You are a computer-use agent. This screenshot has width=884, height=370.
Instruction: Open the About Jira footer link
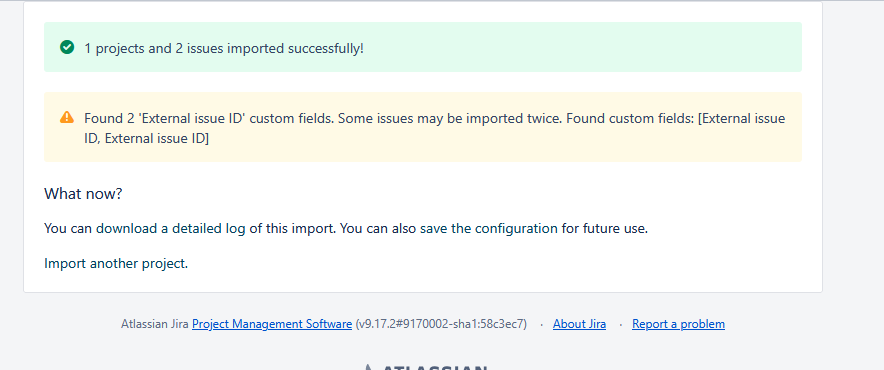tap(580, 324)
